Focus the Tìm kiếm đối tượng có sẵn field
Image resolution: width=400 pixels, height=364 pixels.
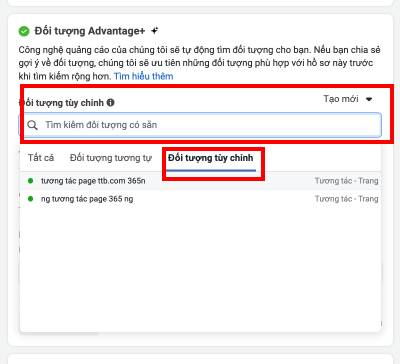tap(200, 125)
